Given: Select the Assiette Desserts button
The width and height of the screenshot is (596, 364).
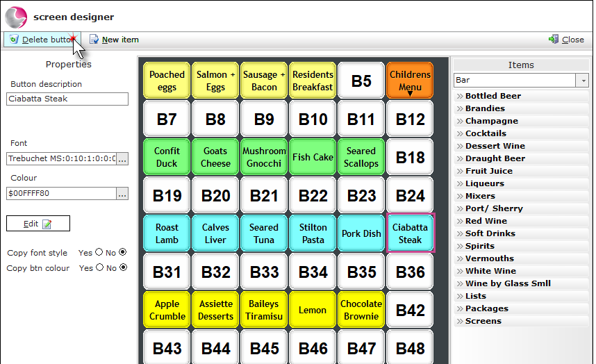Looking at the screenshot, I should pyautogui.click(x=215, y=310).
